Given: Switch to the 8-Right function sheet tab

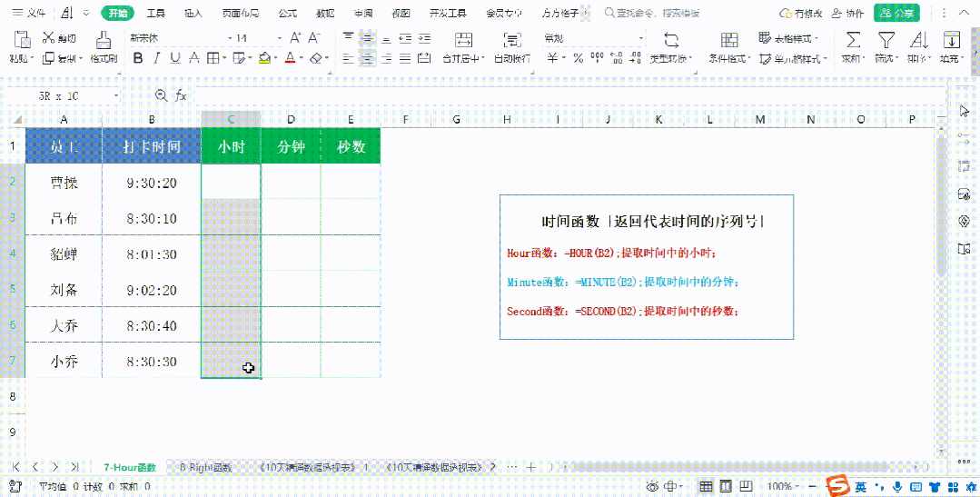Looking at the screenshot, I should 205,467.
